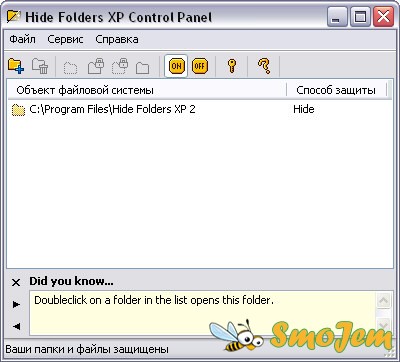Show previous tip with left arrow
Viewport: 400px width, 362px height.
tap(16, 326)
